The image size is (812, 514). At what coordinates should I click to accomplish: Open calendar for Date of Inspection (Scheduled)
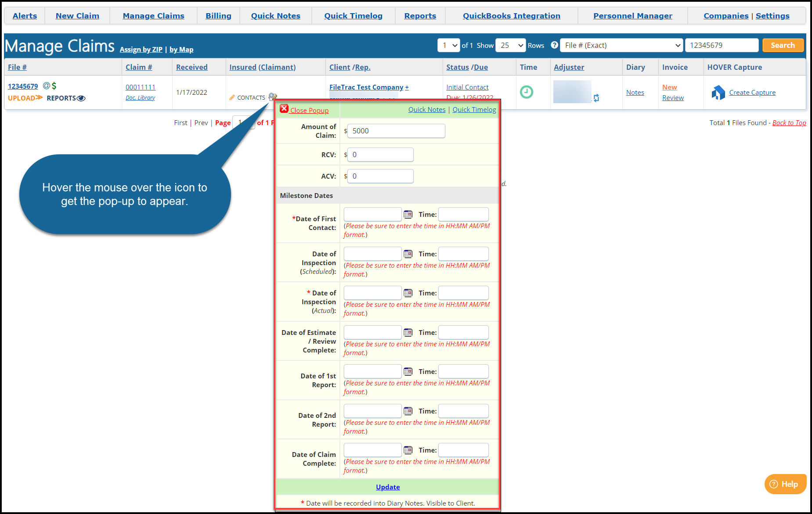click(408, 254)
